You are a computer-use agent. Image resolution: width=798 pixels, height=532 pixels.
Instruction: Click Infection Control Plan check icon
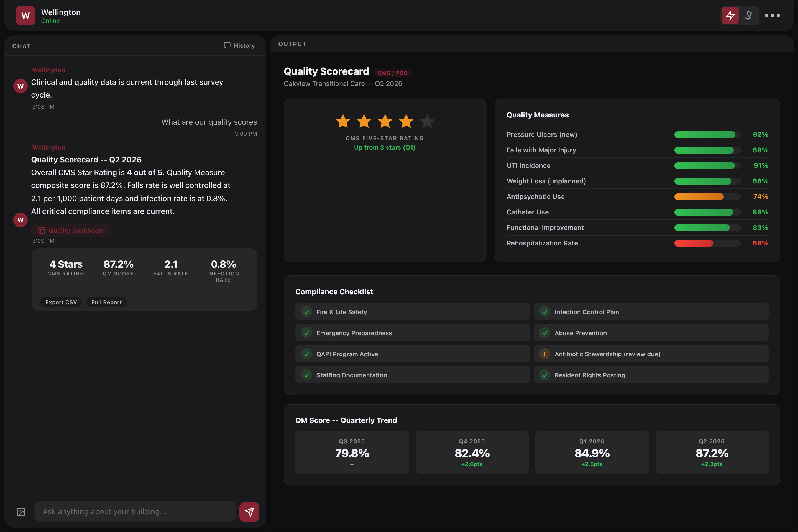(544, 312)
